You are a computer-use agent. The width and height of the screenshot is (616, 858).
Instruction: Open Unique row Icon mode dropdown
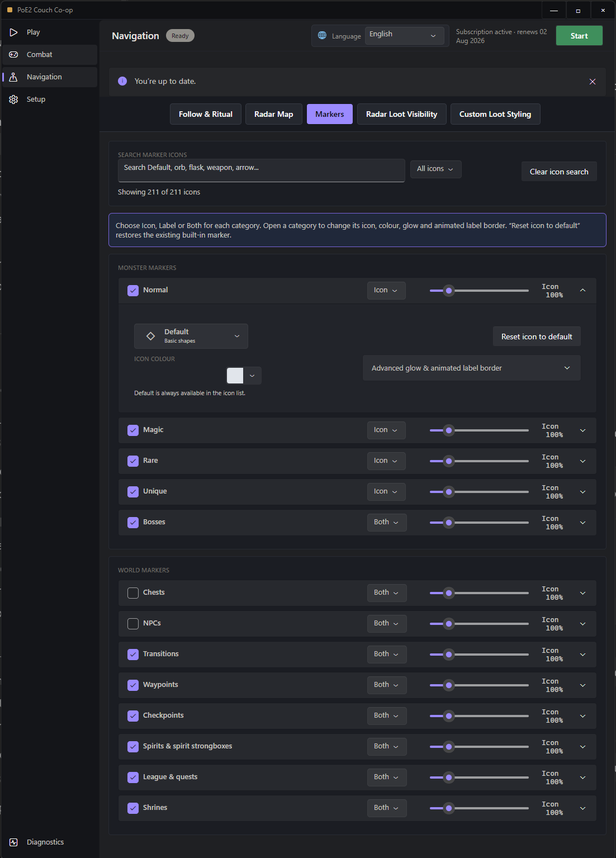pyautogui.click(x=386, y=492)
